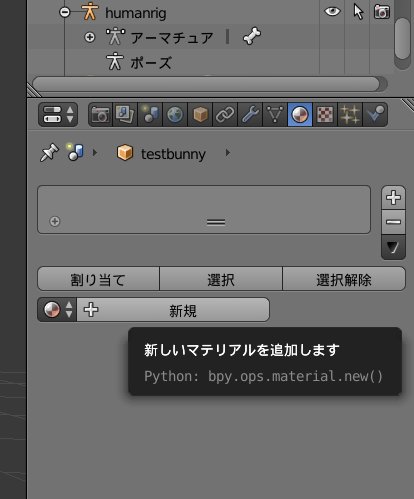Click the 割り当て assign button
414x499 pixels.
[x=98, y=279]
